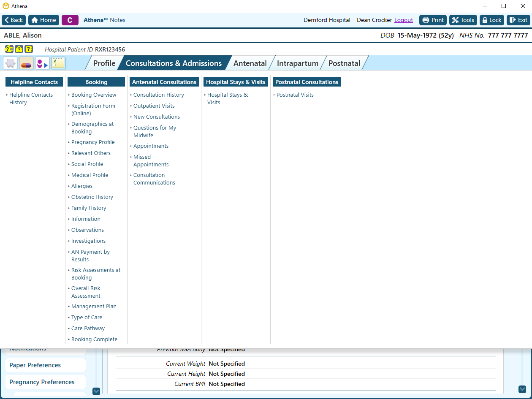Open Care Pathway
This screenshot has width=532, height=399.
pos(88,328)
